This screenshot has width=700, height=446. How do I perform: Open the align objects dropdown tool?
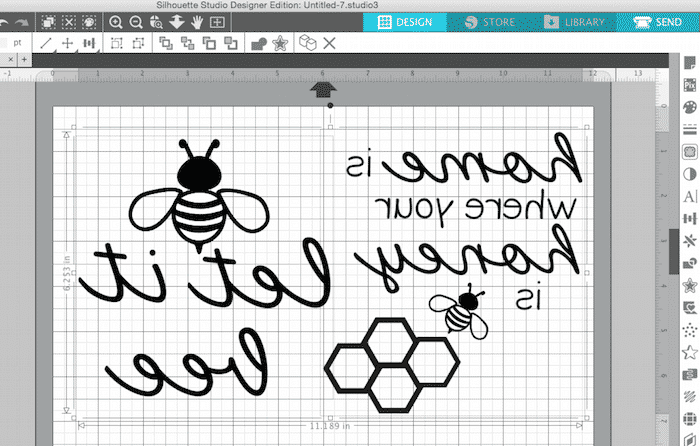(x=89, y=43)
